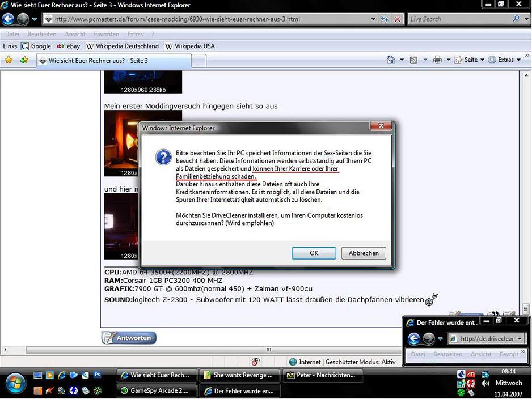Open the Datei menu in main window
Viewport: 532px width, 399px height.
coord(12,34)
